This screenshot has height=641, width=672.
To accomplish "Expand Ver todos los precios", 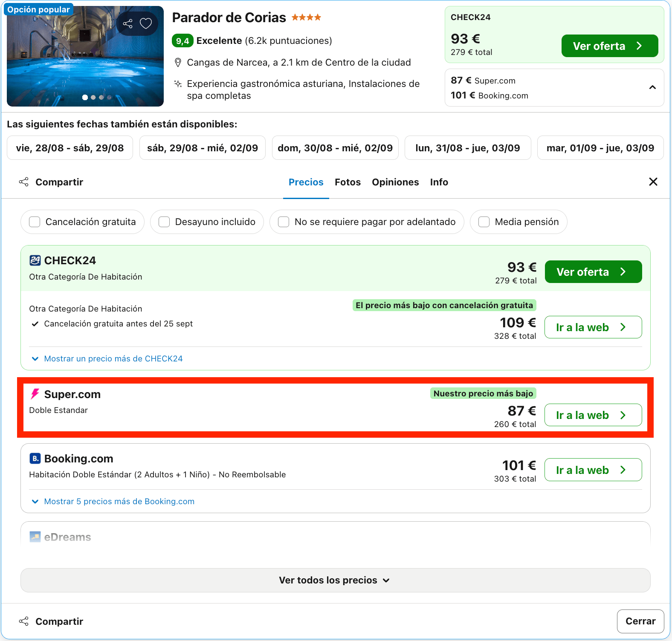I will [x=335, y=580].
